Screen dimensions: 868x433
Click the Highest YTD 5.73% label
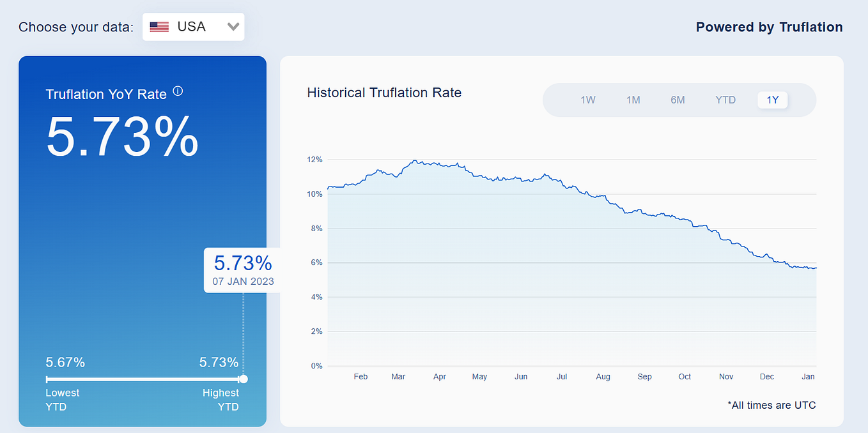(x=218, y=362)
